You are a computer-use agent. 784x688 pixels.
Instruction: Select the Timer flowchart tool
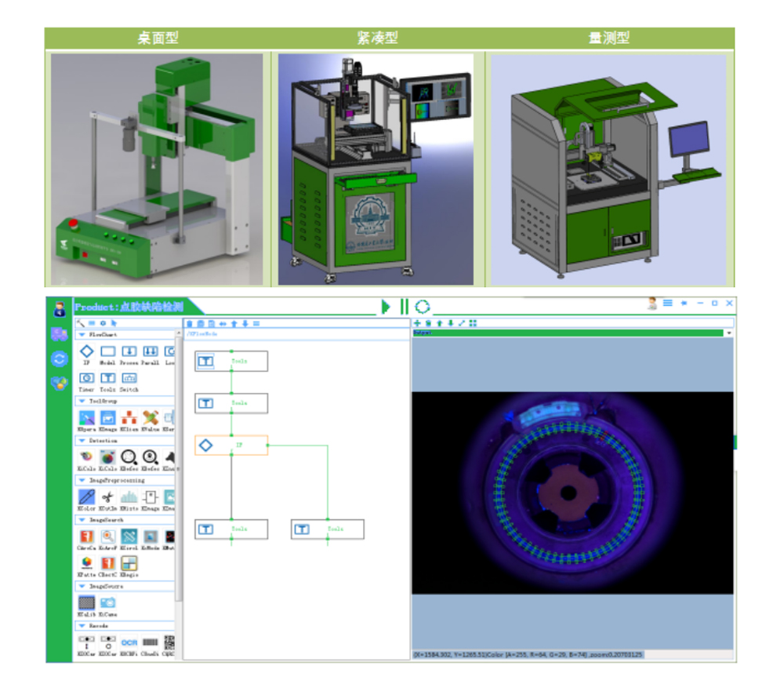(x=87, y=378)
